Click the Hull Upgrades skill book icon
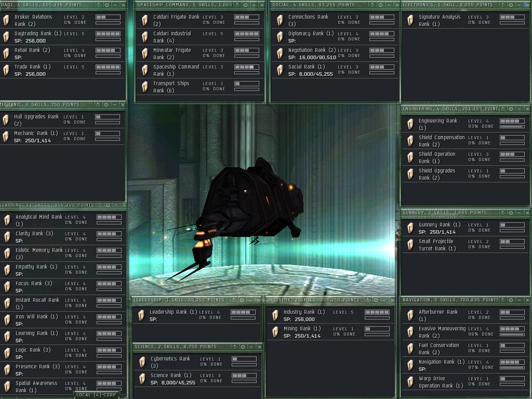 tap(6, 120)
